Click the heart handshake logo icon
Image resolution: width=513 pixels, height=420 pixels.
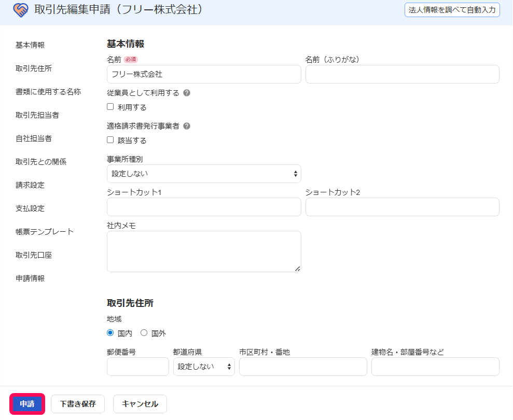tap(21, 10)
